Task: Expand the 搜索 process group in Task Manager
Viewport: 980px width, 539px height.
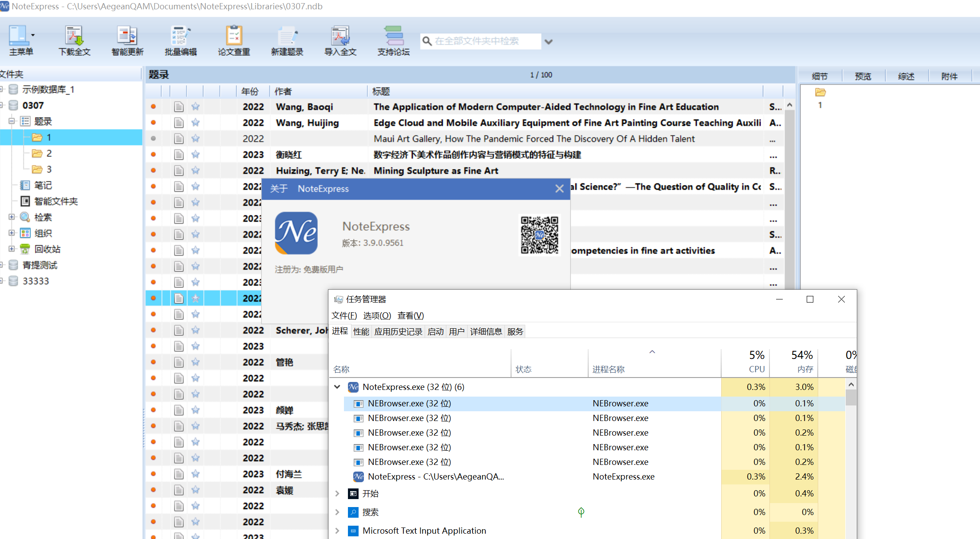Action: click(x=337, y=512)
